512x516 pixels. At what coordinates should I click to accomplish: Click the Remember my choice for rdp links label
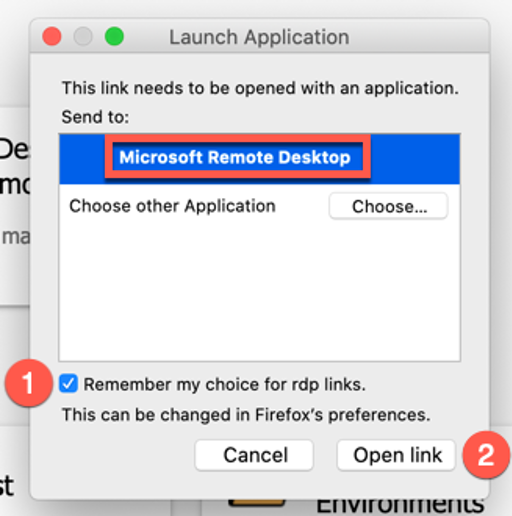pos(224,384)
